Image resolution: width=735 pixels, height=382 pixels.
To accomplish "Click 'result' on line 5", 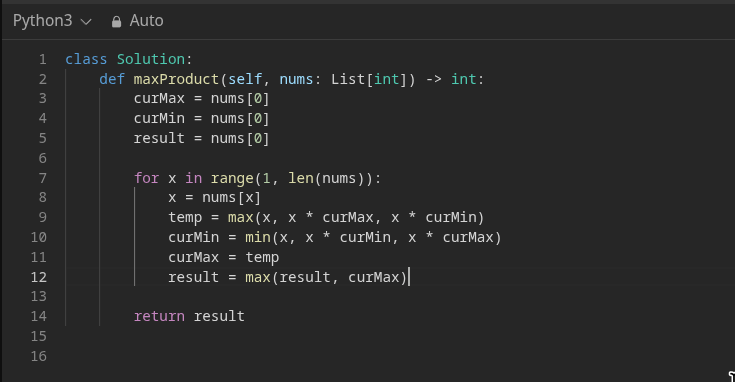I will click(159, 138).
